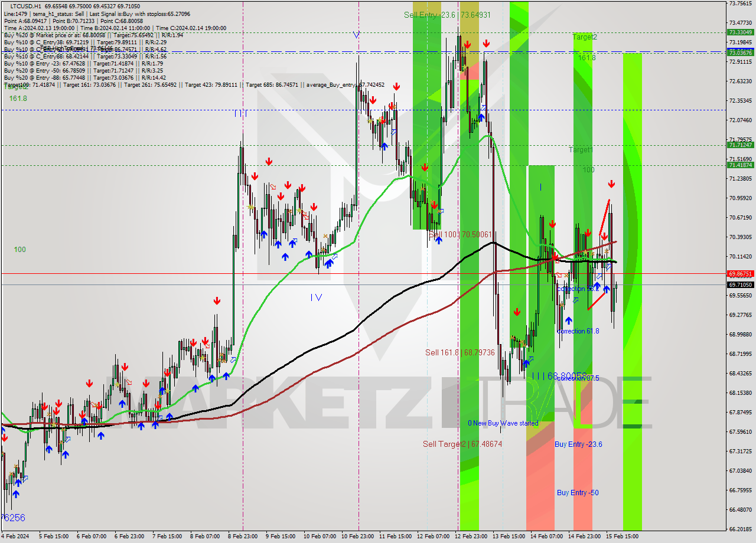Click the 71.71247 price tag on axis
Viewport: 756px width, 543px height.
[740, 145]
